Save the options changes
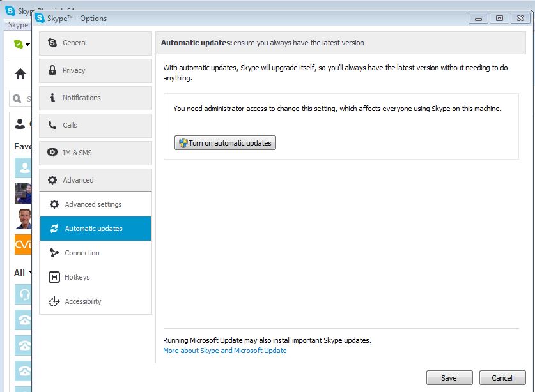Screen dimensions: 535x392 coord(449,378)
